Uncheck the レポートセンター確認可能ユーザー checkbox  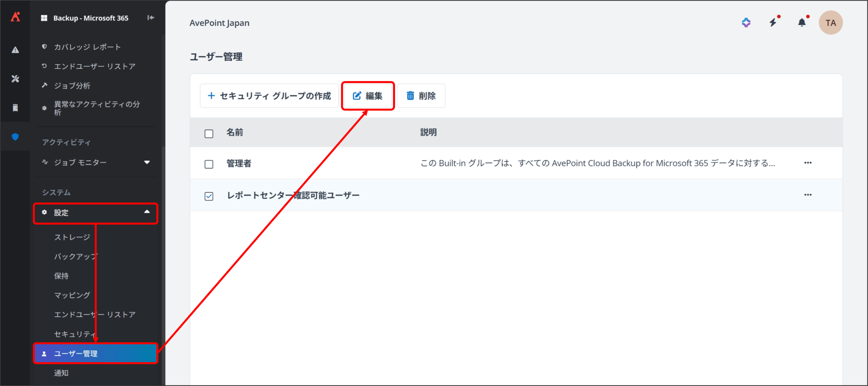point(209,196)
